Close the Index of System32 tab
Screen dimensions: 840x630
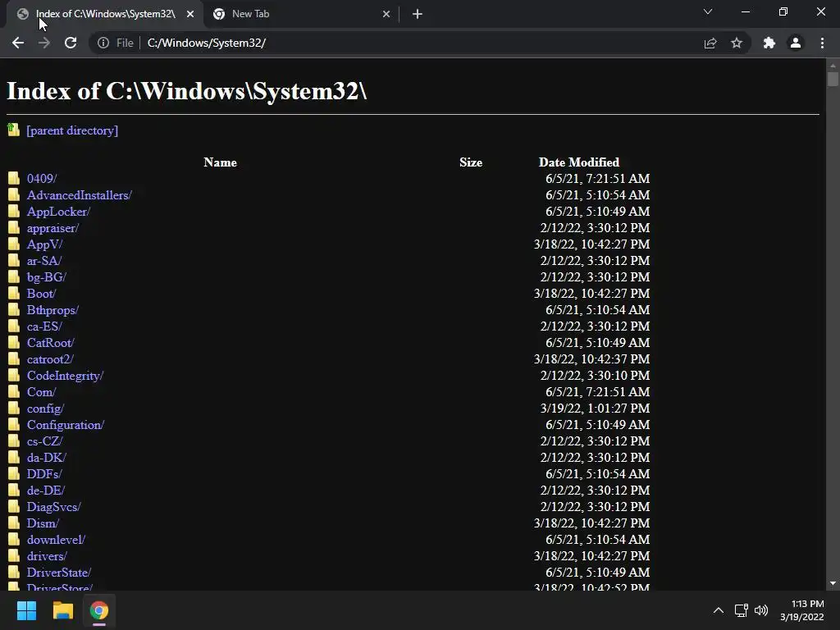click(x=190, y=14)
